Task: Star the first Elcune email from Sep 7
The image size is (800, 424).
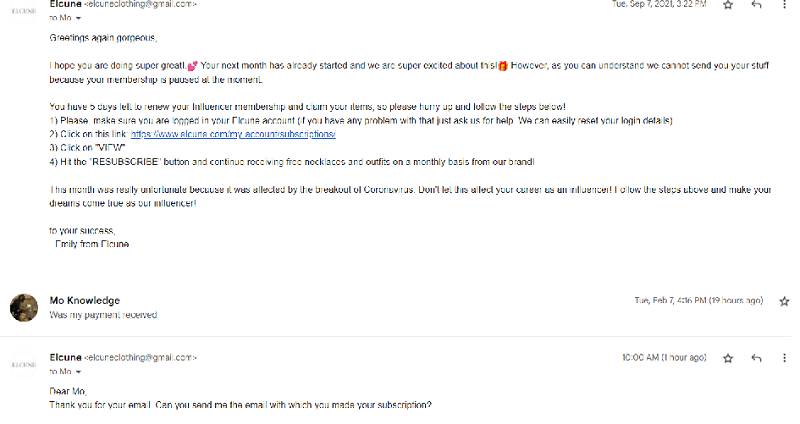Action: (727, 5)
